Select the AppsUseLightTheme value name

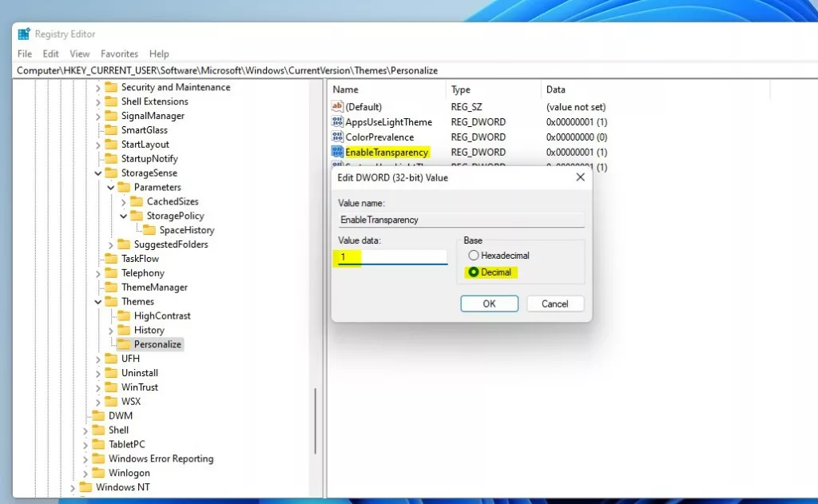click(389, 121)
